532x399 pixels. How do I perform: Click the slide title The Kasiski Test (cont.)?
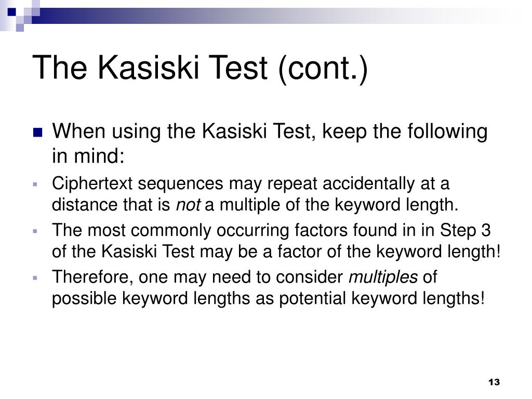click(x=200, y=68)
